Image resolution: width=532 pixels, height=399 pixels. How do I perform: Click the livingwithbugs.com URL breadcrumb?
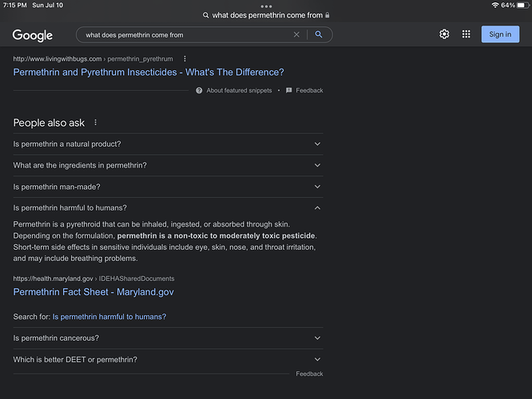coord(93,59)
